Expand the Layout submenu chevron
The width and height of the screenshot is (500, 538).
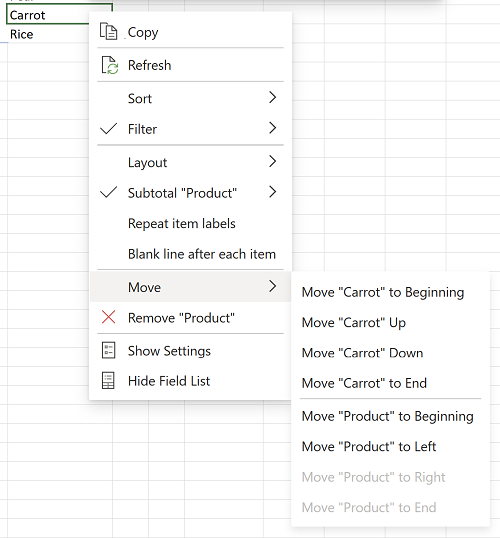(272, 161)
